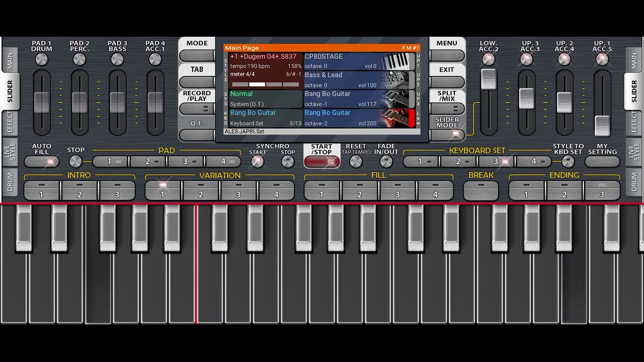
Task: Toggle the Synchro Start round button
Action: (258, 161)
